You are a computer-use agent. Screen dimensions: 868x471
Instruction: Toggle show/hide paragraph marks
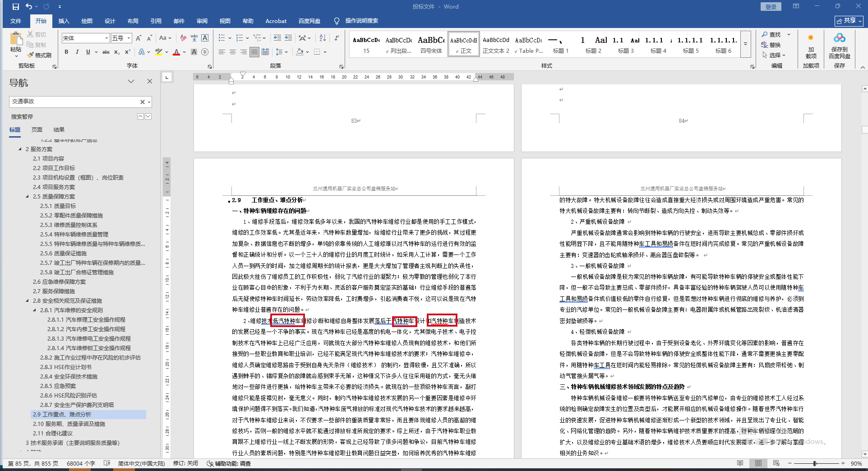pos(337,38)
